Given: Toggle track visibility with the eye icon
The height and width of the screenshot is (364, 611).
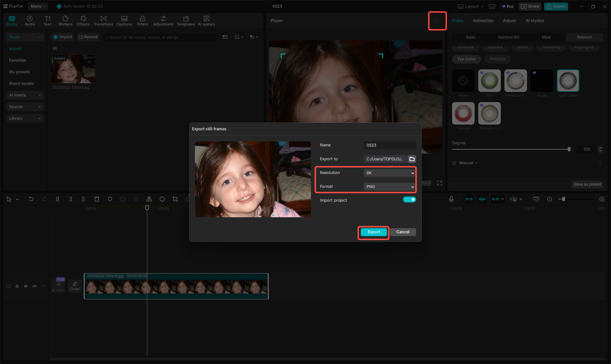Looking at the screenshot, I should tap(25, 286).
